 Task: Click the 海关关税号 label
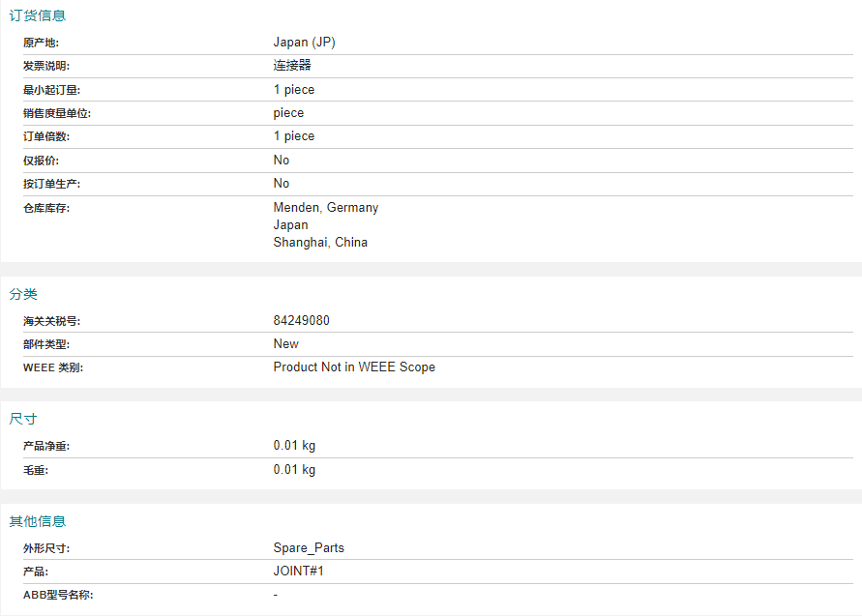[51, 321]
